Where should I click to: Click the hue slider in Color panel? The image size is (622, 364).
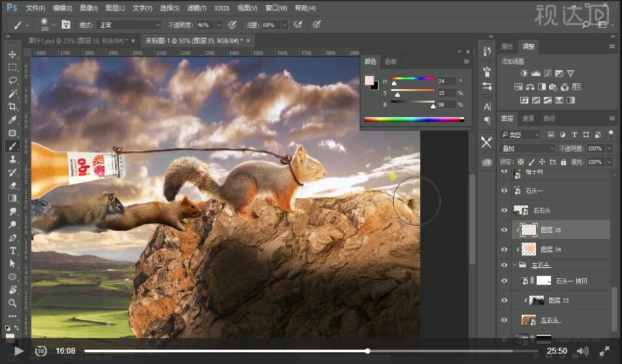(412, 79)
